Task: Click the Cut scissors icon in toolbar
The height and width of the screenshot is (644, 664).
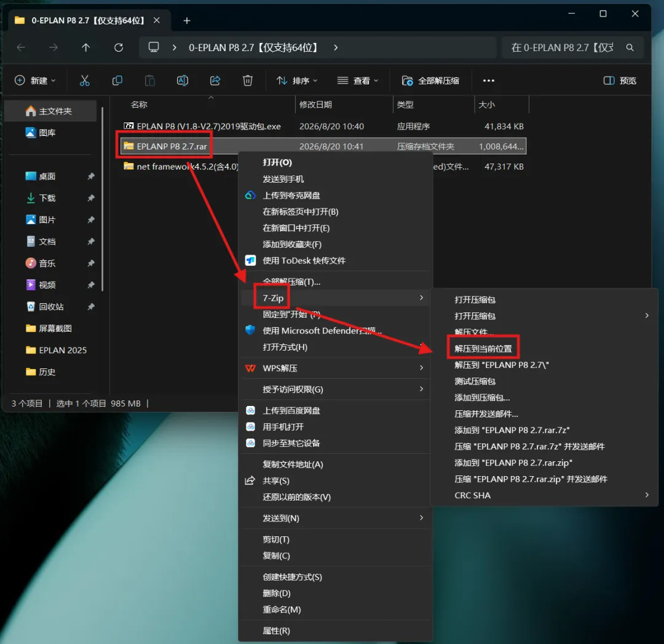Action: (x=85, y=81)
